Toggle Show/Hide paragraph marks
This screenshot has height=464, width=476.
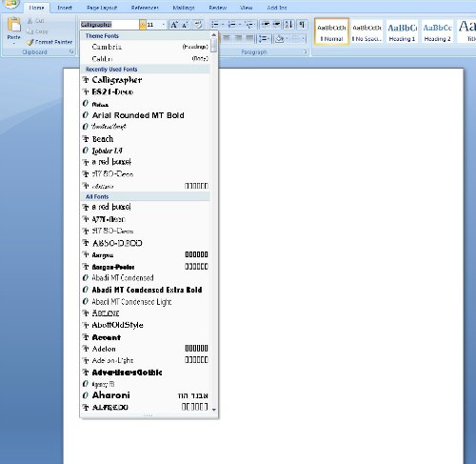click(302, 25)
